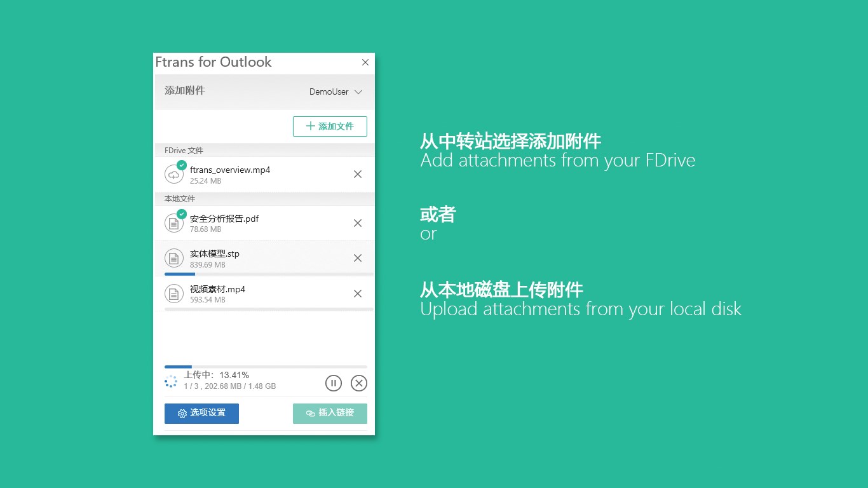868x488 pixels.
Task: Click the 实体模型.stp progress bar
Action: click(x=269, y=274)
